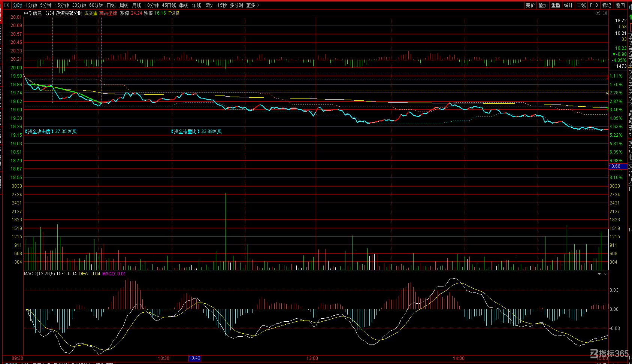This screenshot has height=364, width=632.
Task: Click the highlighted 18.66 price on right axis
Action: [x=618, y=166]
